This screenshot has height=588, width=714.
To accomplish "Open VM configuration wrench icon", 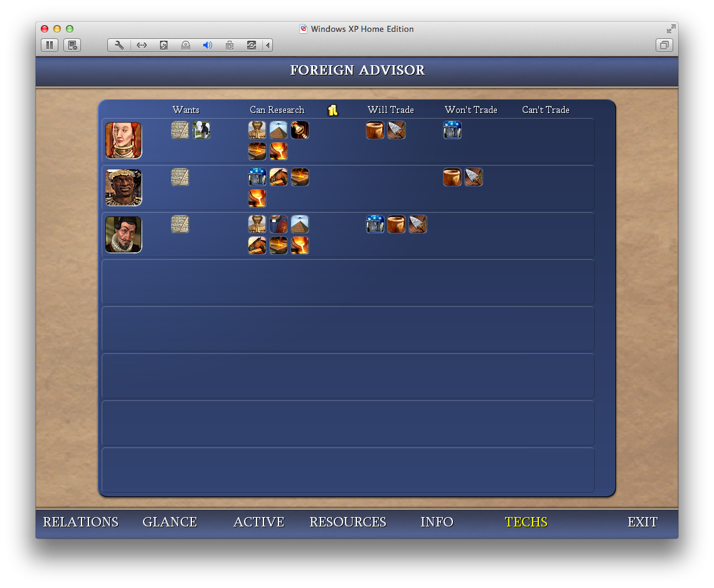I will (x=119, y=45).
